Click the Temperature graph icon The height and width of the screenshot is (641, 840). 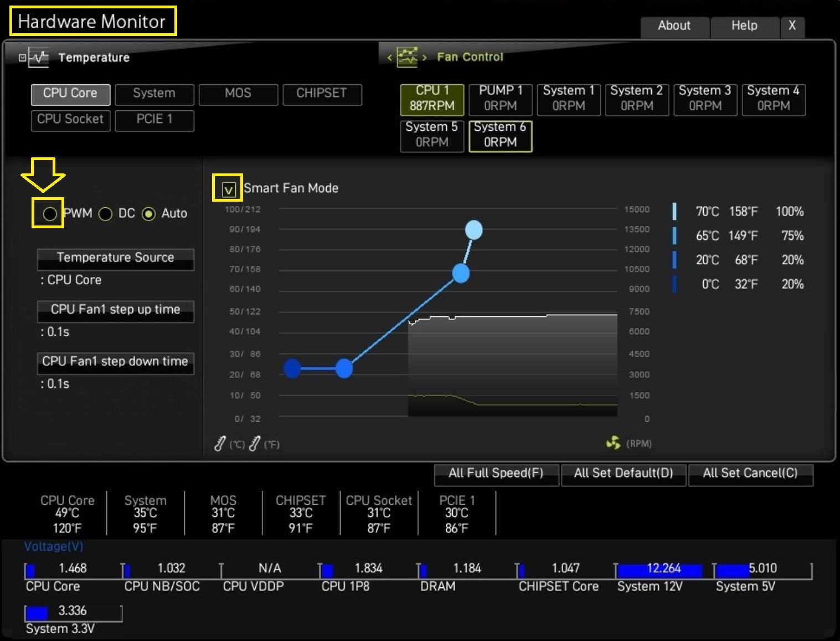click(38, 57)
